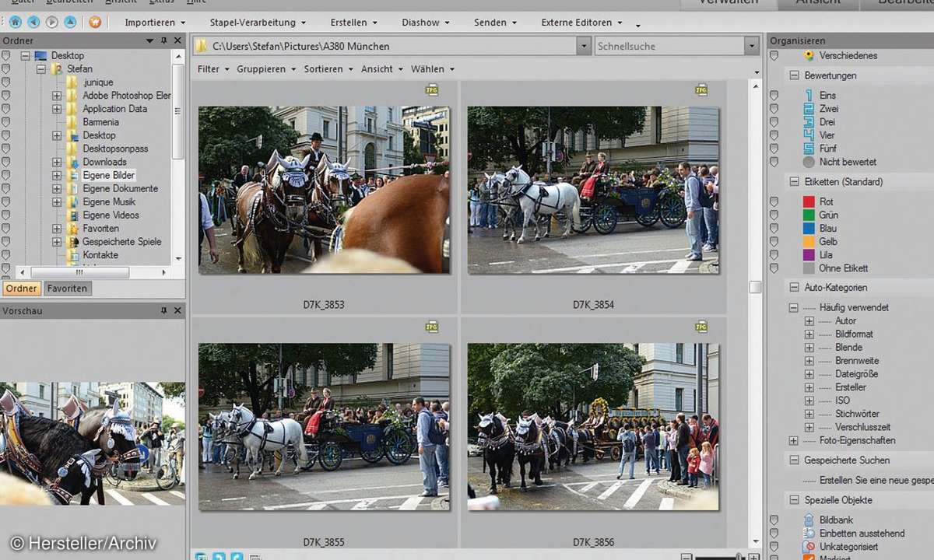The height and width of the screenshot is (560, 934).
Task: Open the Sortieren menu
Action: pos(328,69)
